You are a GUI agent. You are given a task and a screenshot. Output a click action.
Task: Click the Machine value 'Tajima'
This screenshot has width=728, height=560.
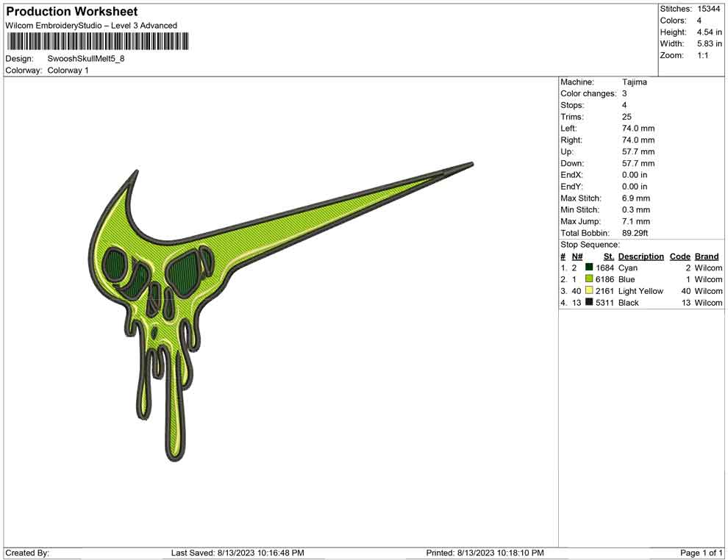[635, 82]
